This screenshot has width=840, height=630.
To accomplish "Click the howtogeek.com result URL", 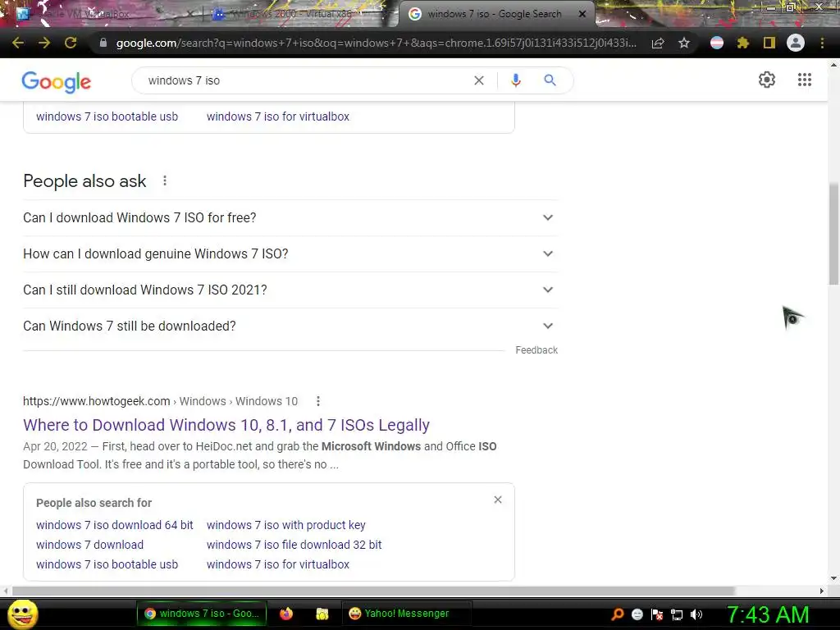I will point(160,401).
